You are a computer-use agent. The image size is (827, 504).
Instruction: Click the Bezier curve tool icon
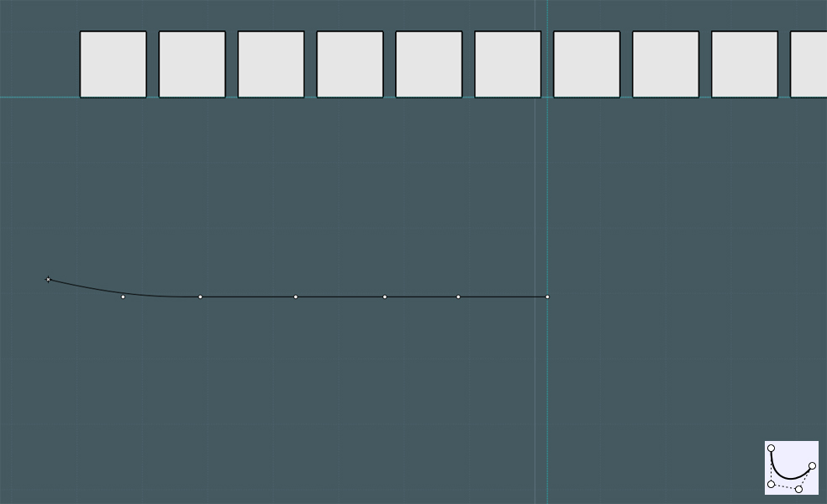point(792,468)
